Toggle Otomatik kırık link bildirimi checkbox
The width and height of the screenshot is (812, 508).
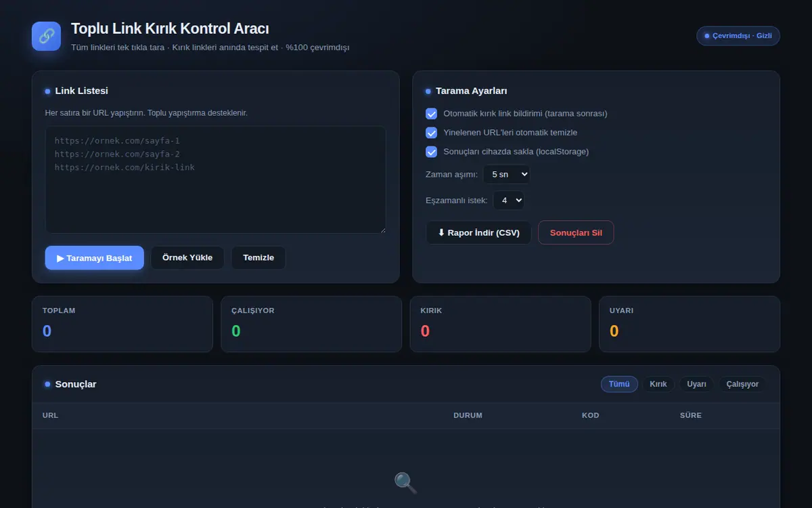431,114
